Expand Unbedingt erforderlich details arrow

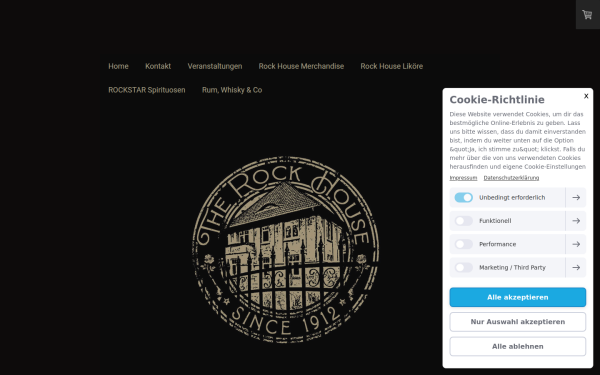click(576, 197)
